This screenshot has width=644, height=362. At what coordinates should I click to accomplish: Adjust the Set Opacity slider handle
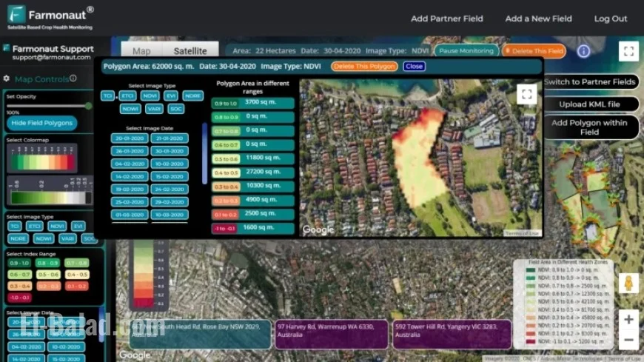(x=89, y=106)
